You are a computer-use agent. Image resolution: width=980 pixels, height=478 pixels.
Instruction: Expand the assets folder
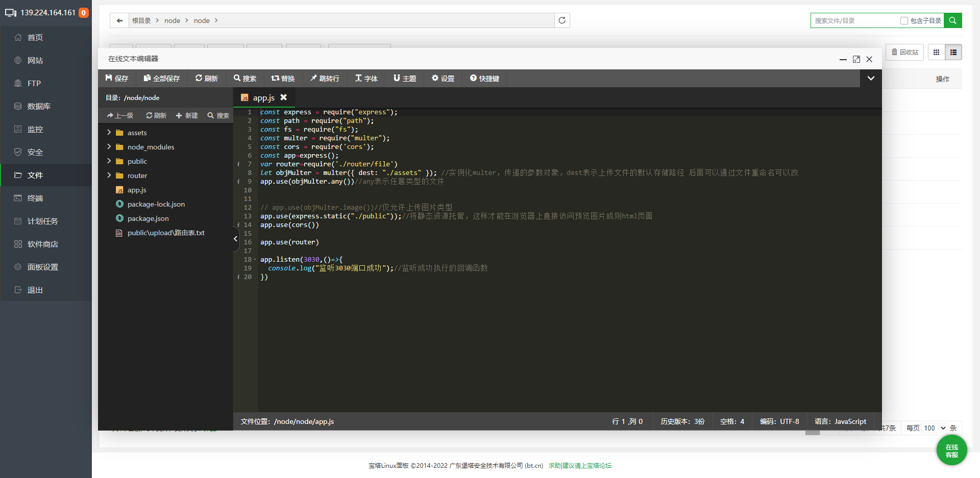[x=109, y=132]
